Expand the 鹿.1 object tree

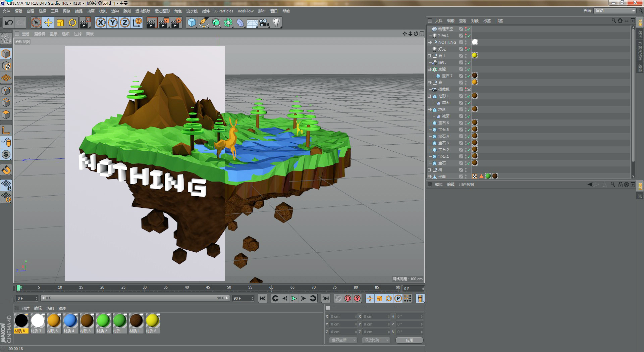[429, 56]
